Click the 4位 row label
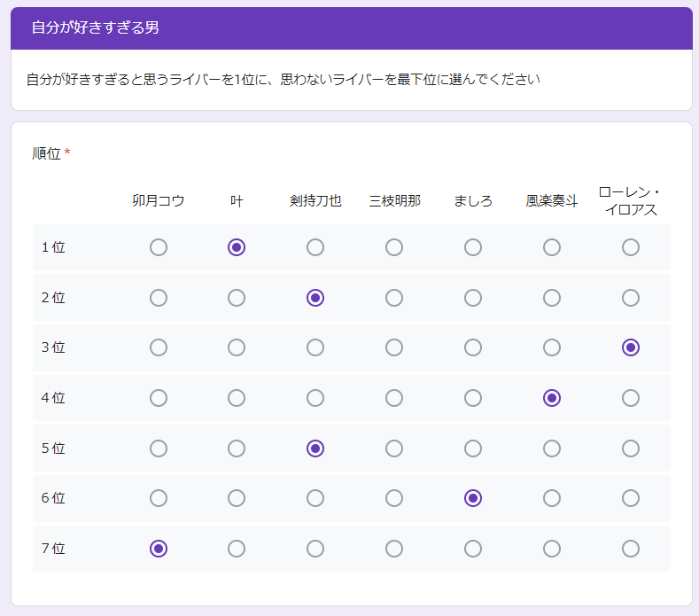The width and height of the screenshot is (699, 616). pos(53,398)
